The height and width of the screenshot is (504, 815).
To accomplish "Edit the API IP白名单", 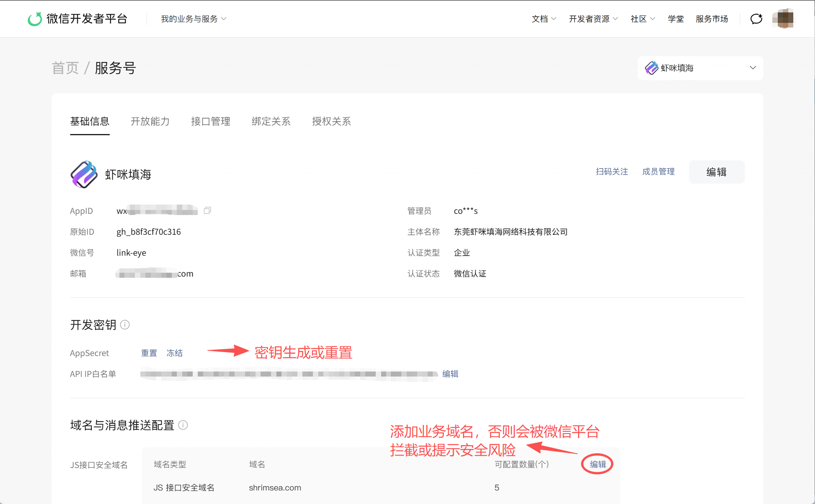I will click(450, 374).
